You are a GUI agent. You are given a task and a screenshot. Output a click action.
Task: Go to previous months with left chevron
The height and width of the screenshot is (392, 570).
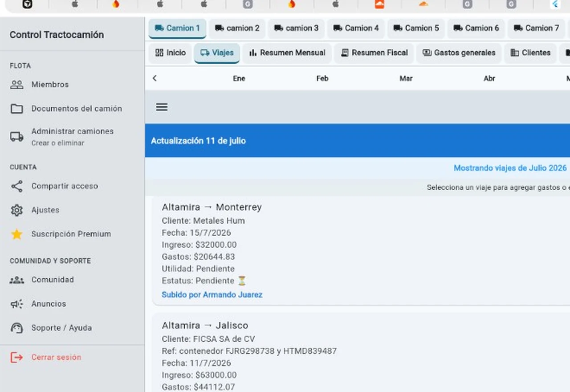(x=155, y=78)
